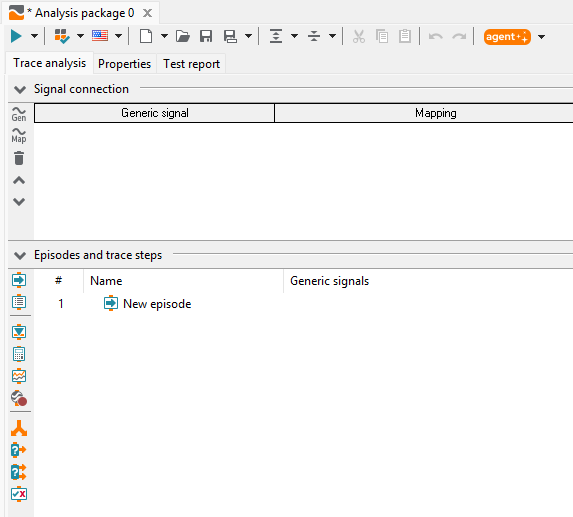Create a new document with the blank page icon

click(146, 37)
